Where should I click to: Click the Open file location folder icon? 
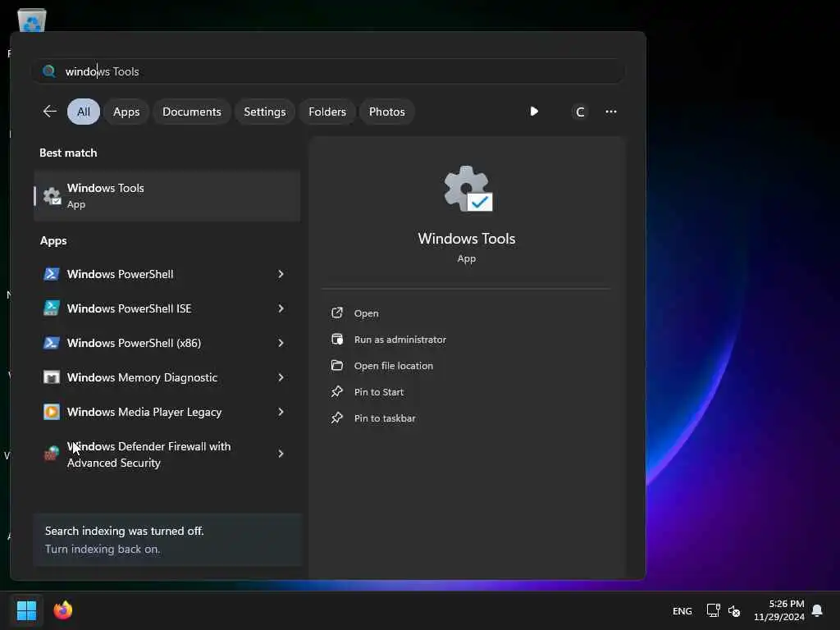click(337, 365)
